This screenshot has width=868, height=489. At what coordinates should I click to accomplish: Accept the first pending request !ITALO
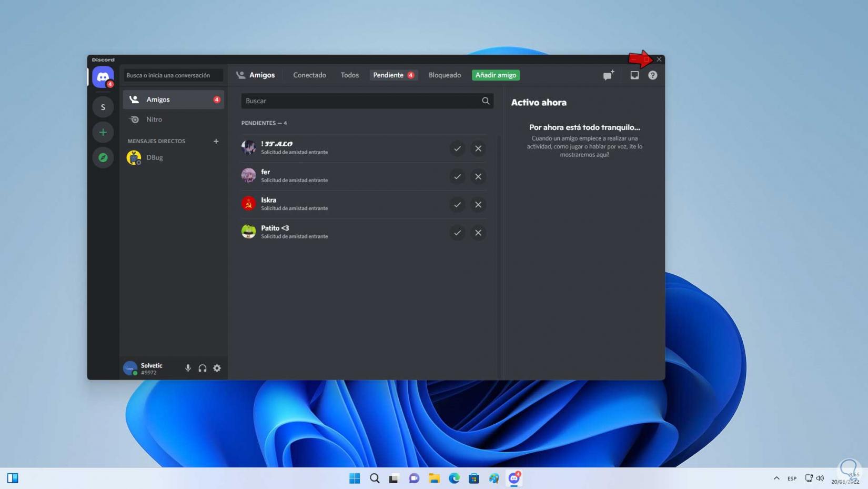(458, 148)
